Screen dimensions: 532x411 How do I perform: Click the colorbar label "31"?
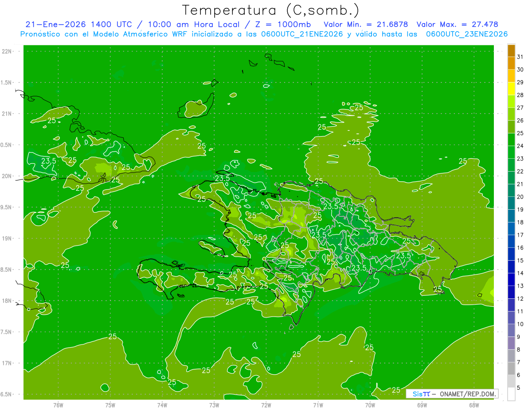(x=520, y=57)
